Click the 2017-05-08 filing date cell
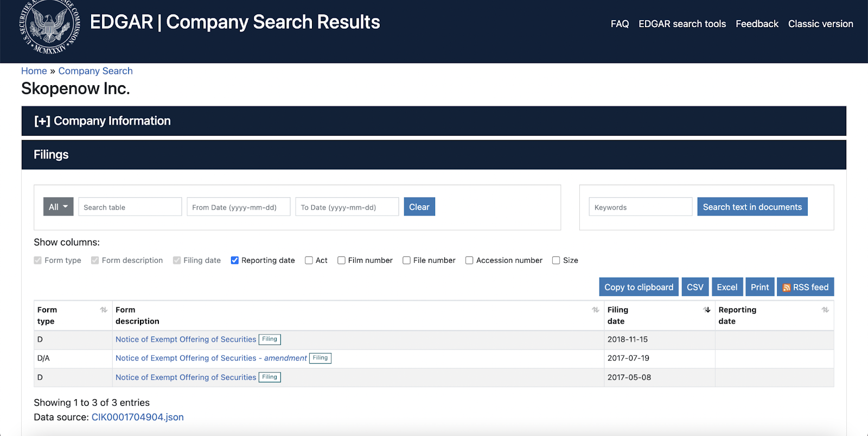868x436 pixels. (x=660, y=378)
